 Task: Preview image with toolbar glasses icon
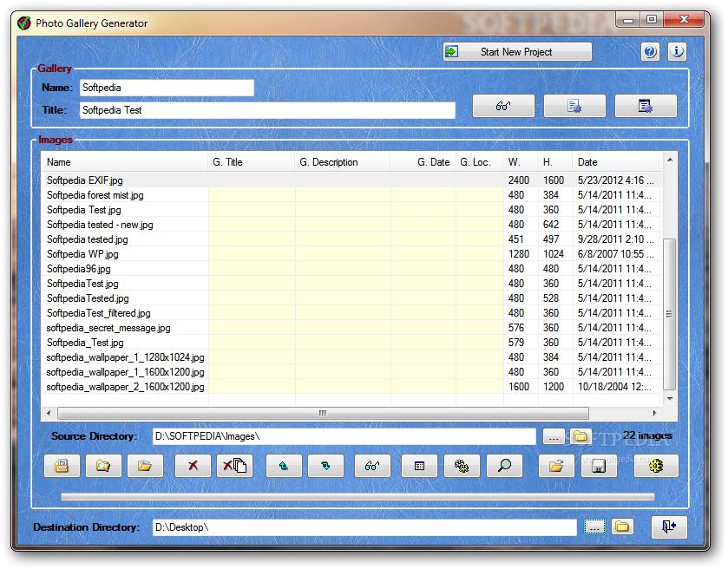pos(372,466)
